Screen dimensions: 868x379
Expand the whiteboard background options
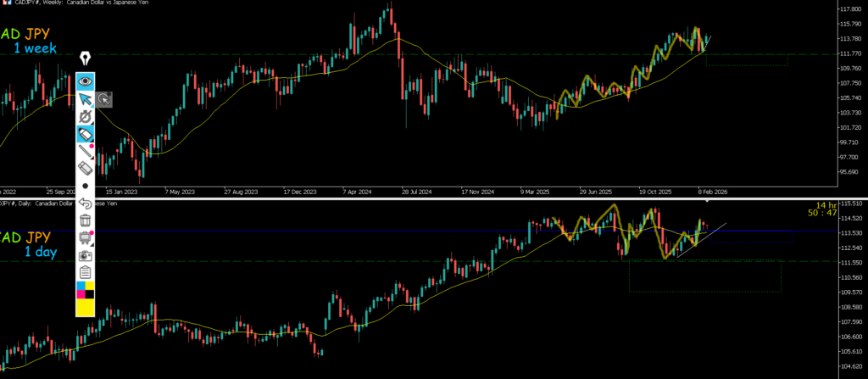pyautogui.click(x=86, y=237)
